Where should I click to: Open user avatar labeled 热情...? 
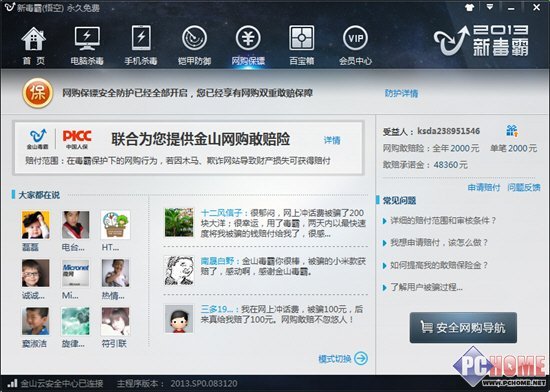pos(115,273)
